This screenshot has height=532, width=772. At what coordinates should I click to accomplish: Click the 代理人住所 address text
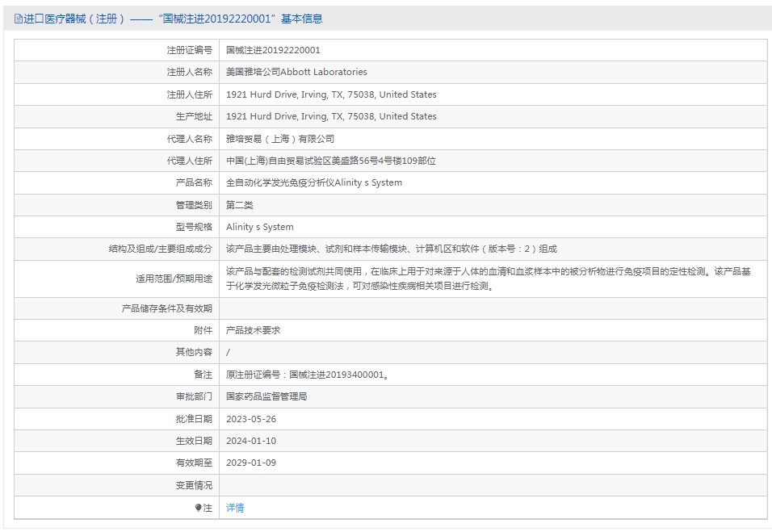(331, 161)
